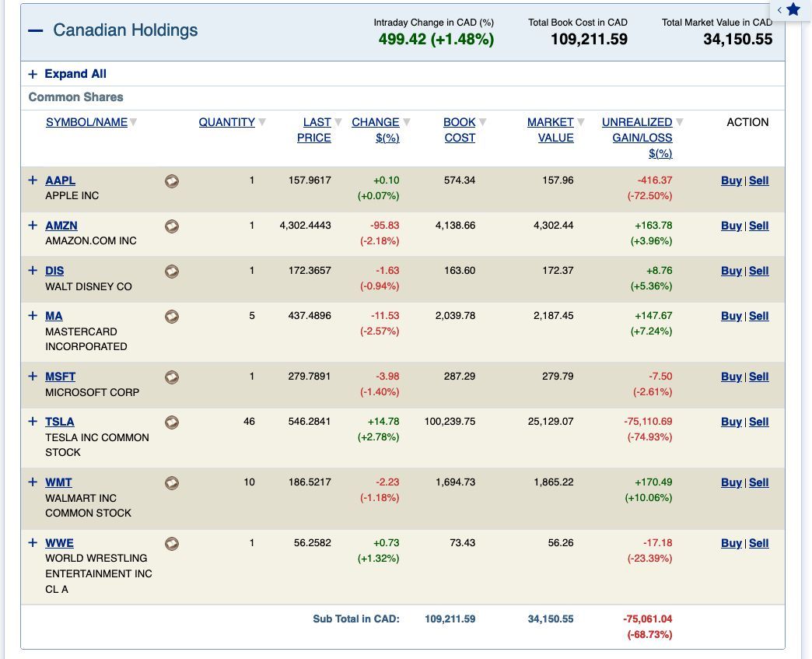Click Buy for the TSLA holding

click(731, 422)
